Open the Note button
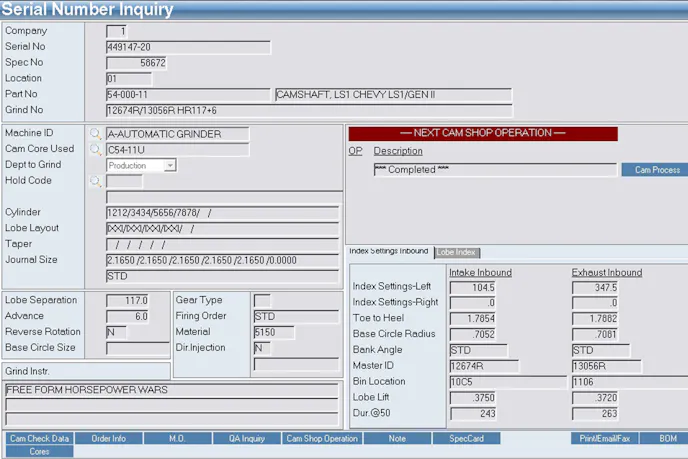The image size is (688, 459). [x=397, y=438]
